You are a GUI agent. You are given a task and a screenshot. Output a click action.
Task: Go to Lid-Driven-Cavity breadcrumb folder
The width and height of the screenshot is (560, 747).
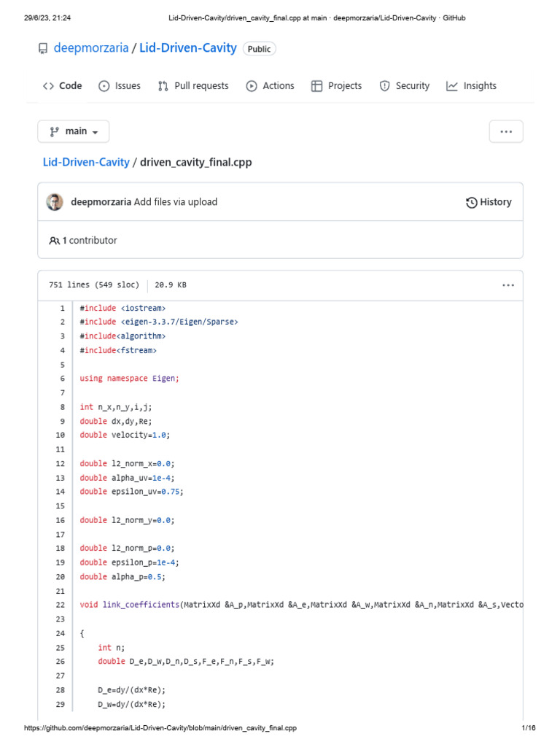click(x=86, y=163)
